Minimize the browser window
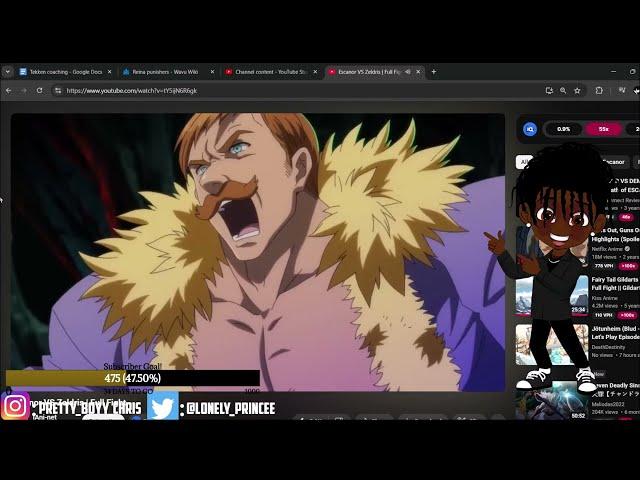 (613, 71)
